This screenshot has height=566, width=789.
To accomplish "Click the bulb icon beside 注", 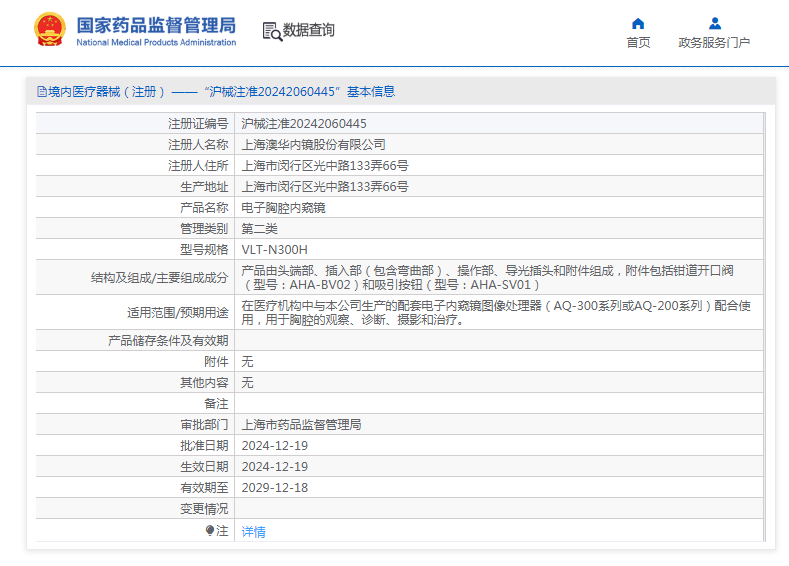I will click(x=210, y=530).
